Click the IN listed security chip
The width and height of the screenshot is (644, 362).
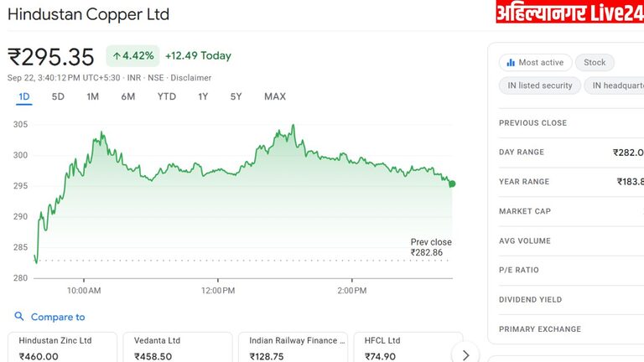(539, 85)
